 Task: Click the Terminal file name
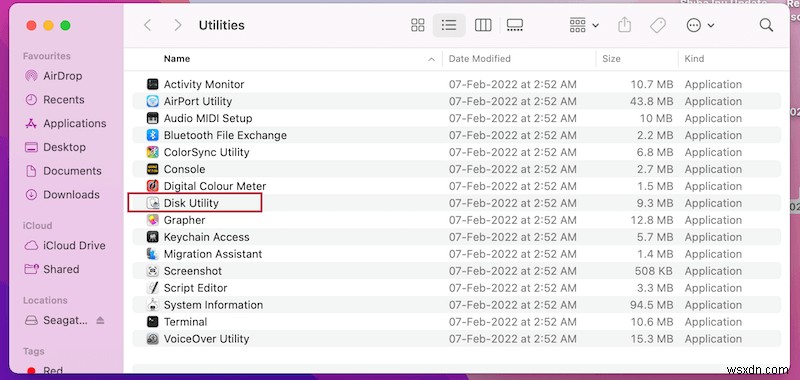pyautogui.click(x=185, y=322)
